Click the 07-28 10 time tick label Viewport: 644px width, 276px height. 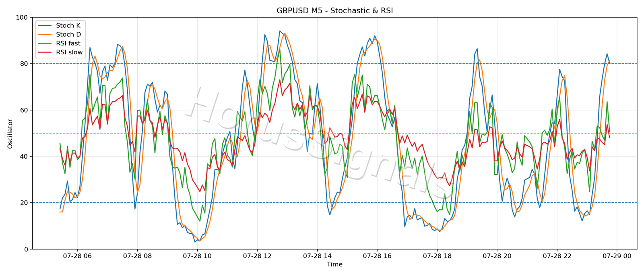(197, 255)
